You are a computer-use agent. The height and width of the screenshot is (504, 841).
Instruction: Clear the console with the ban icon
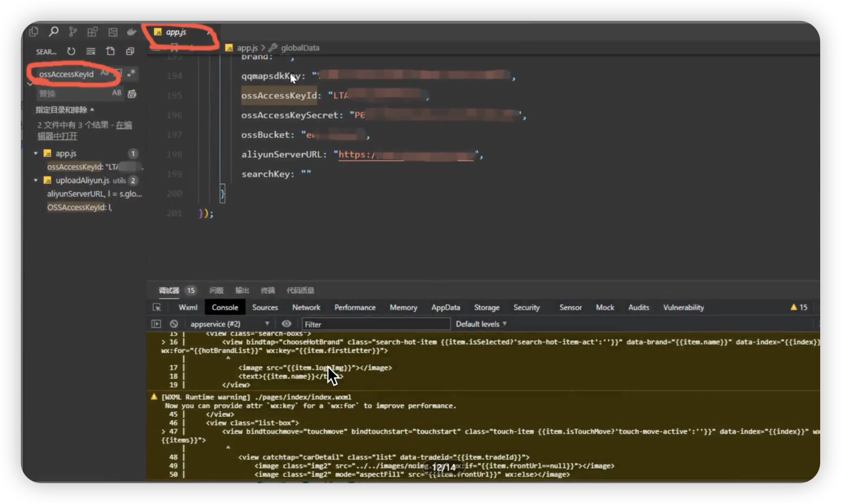tap(174, 324)
